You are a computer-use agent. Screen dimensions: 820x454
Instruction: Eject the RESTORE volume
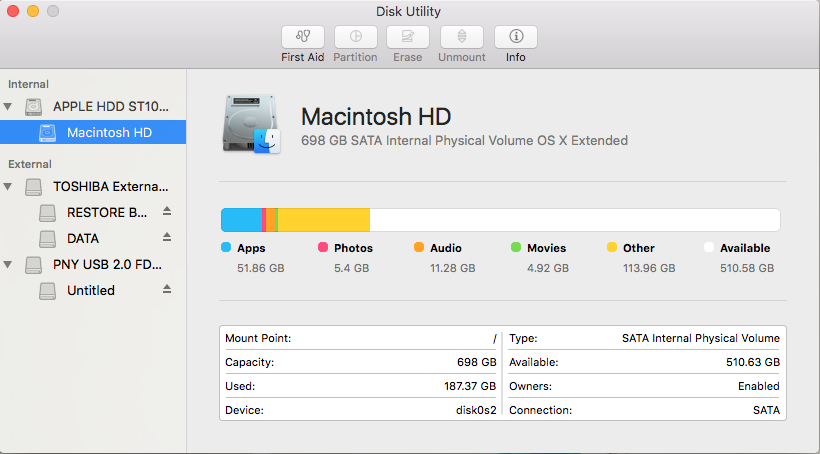(167, 211)
